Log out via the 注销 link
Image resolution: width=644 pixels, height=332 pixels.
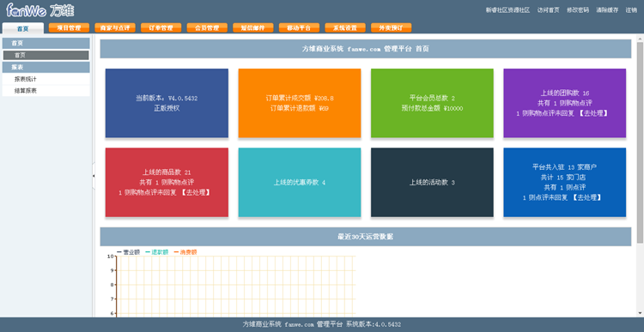(631, 10)
